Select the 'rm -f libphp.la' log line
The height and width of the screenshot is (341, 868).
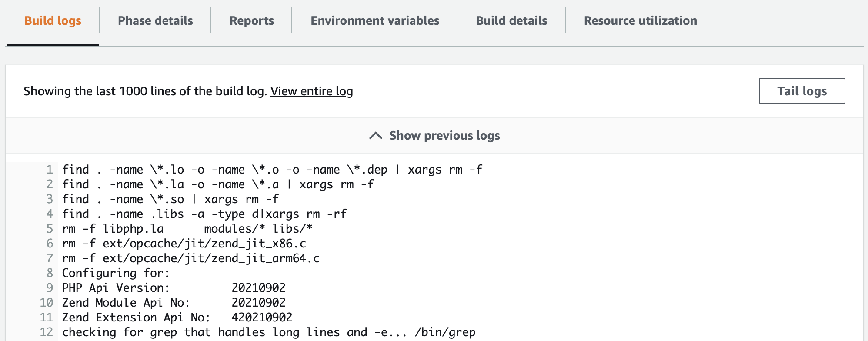(x=187, y=229)
